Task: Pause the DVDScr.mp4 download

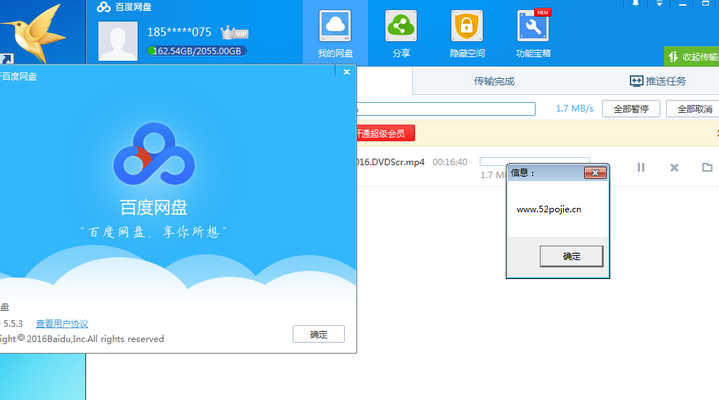Action: pyautogui.click(x=641, y=167)
